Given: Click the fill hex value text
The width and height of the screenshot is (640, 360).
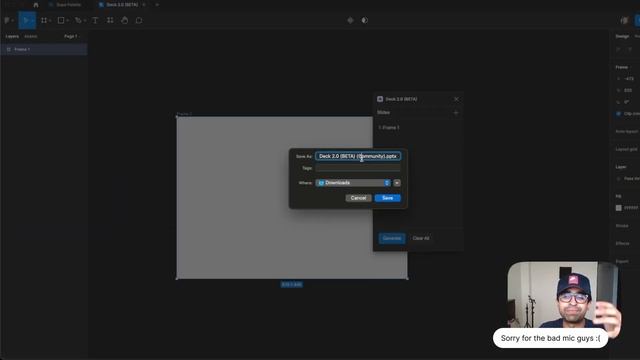Looking at the screenshot, I should coord(631,208).
